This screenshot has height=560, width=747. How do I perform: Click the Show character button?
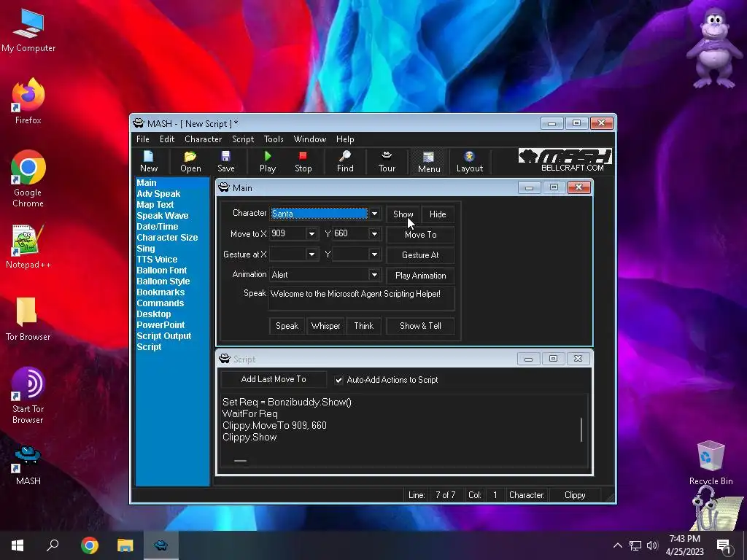[x=403, y=214]
